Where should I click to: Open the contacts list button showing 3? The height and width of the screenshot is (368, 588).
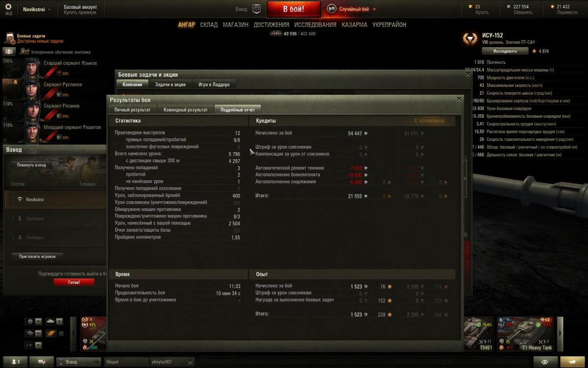coord(15,362)
